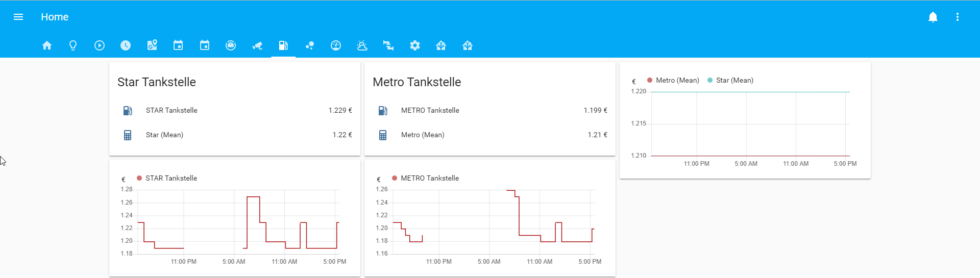
Task: Switch to the lightbulb lights tab
Action: pos(73,45)
